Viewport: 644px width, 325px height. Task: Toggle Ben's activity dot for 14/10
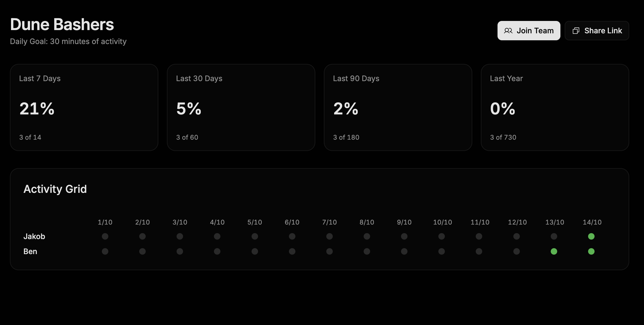click(591, 251)
